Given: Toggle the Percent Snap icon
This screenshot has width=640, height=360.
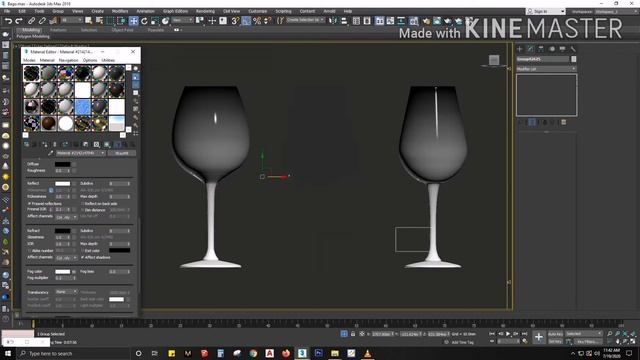Looking at the screenshot, I should click(257, 21).
